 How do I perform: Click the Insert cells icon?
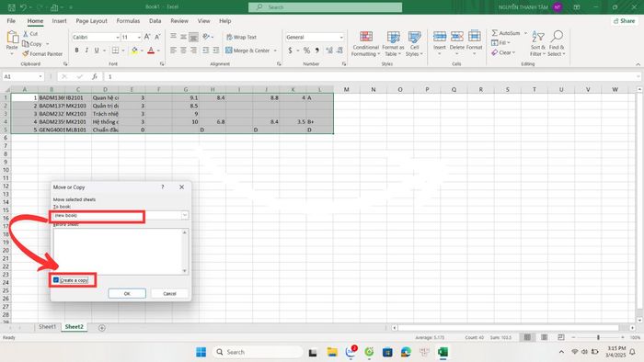pos(440,37)
